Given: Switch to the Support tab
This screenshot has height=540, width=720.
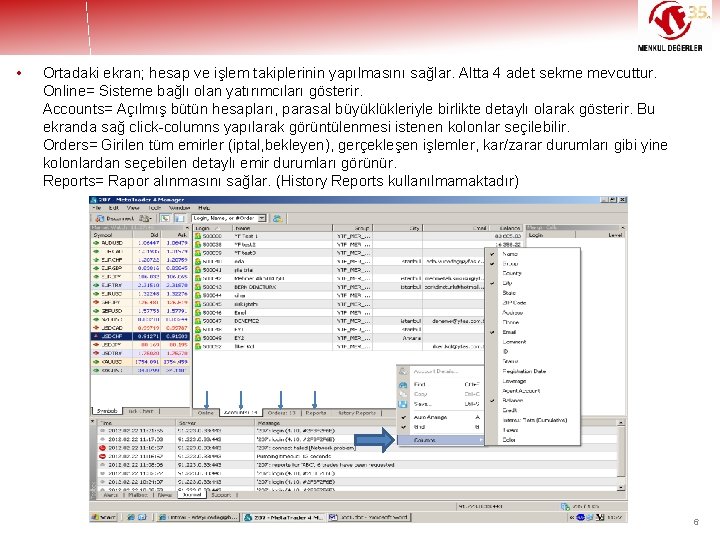Looking at the screenshot, I should (221, 495).
